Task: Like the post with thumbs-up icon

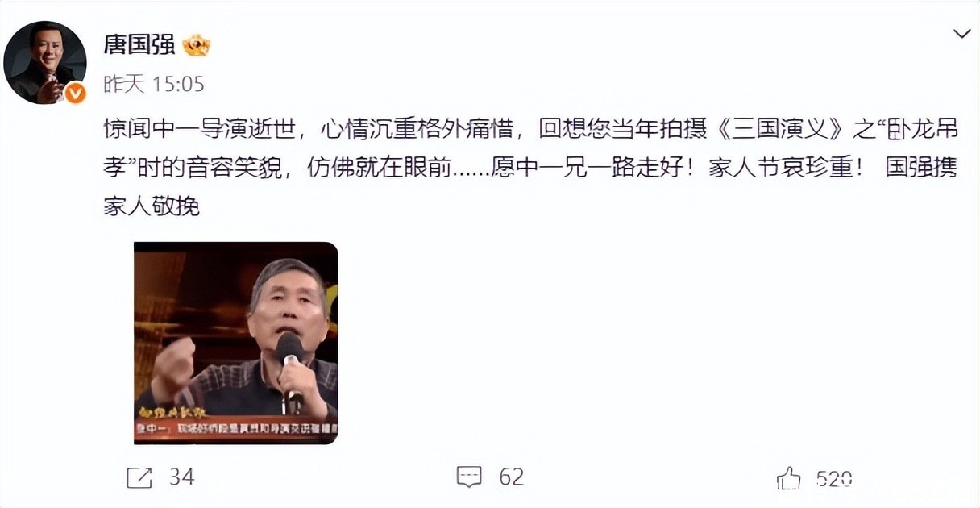Action: [x=789, y=478]
